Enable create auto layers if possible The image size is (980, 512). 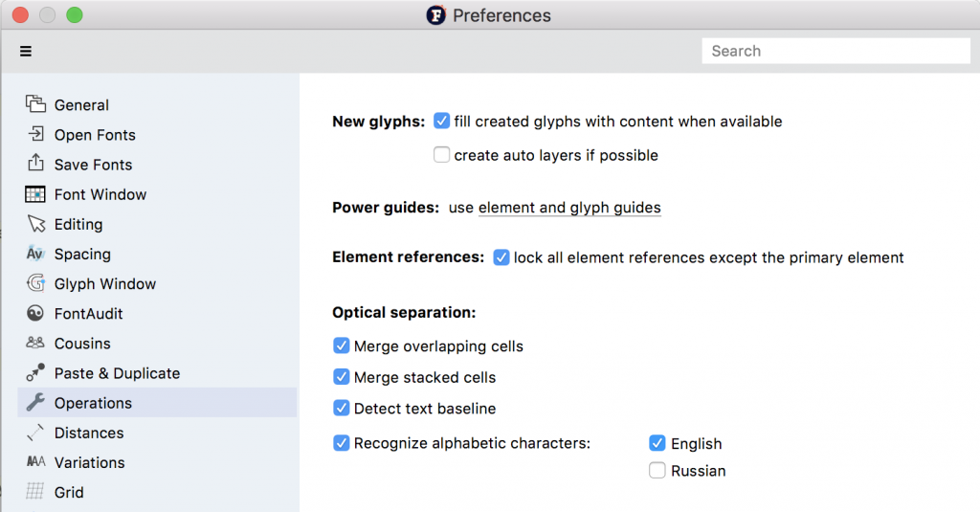(x=442, y=155)
